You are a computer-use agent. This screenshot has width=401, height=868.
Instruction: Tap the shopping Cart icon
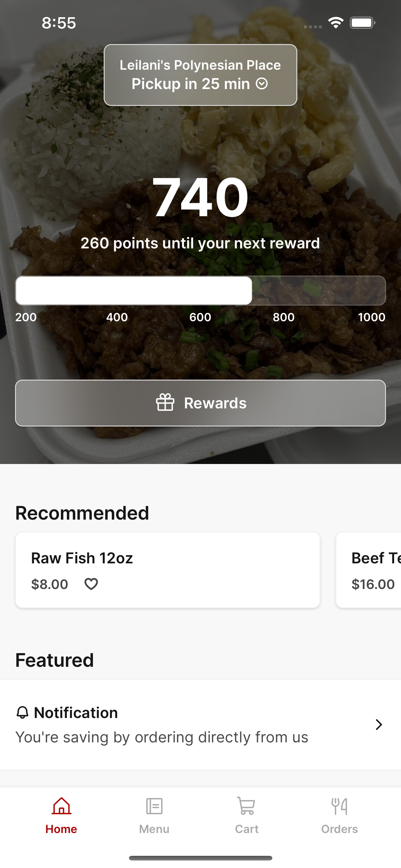(246, 806)
